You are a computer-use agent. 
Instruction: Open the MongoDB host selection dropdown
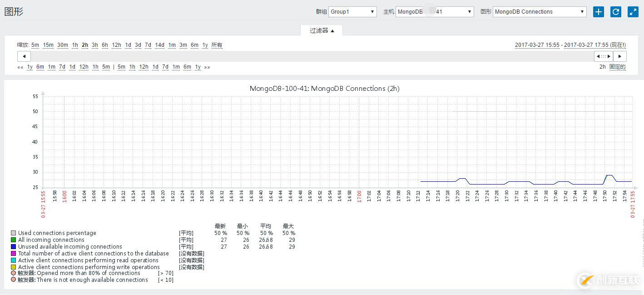click(x=434, y=12)
